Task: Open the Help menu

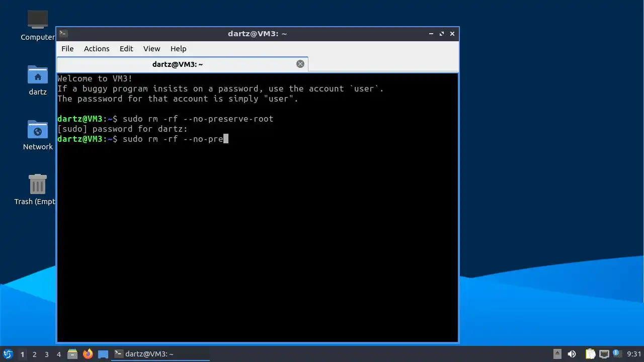Action: (x=179, y=49)
